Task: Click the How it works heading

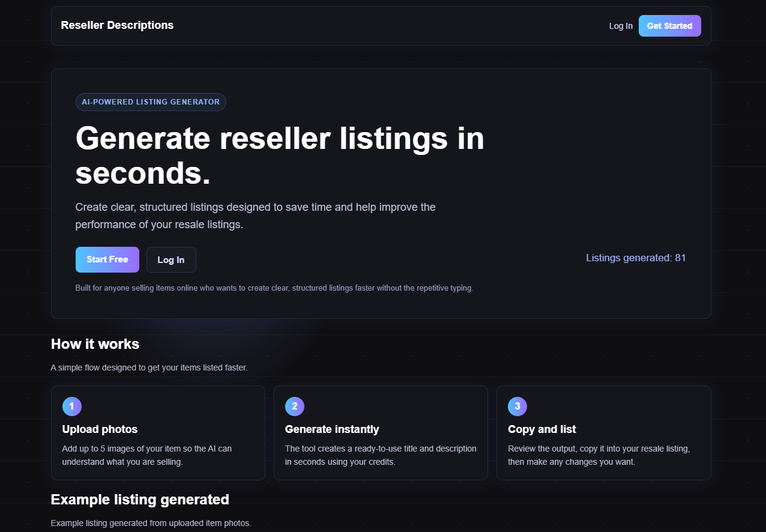Action: [x=95, y=344]
